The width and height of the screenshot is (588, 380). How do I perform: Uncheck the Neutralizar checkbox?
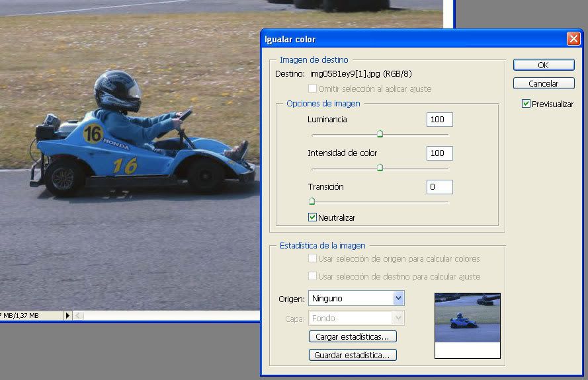pos(312,217)
